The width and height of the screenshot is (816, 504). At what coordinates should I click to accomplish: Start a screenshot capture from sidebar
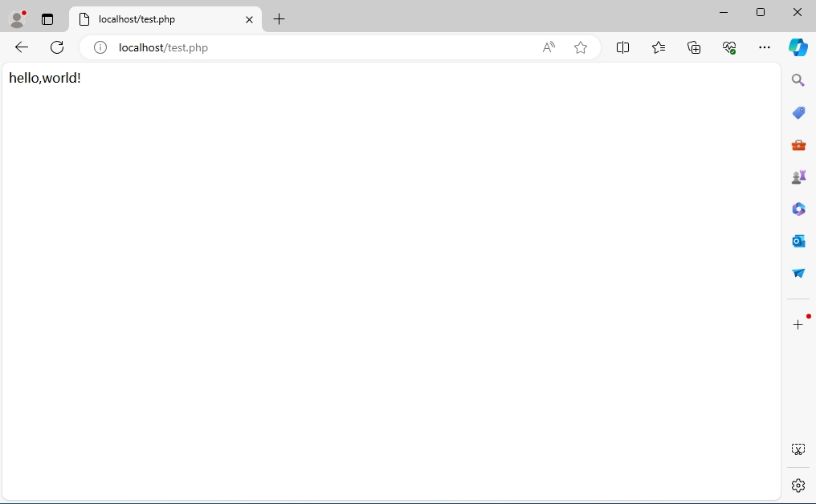pyautogui.click(x=798, y=449)
